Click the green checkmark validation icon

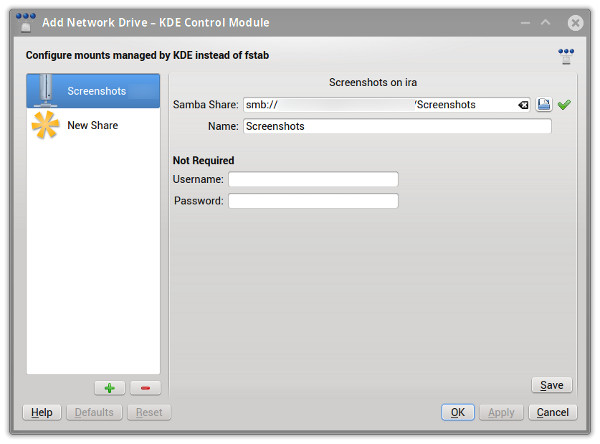coord(564,104)
